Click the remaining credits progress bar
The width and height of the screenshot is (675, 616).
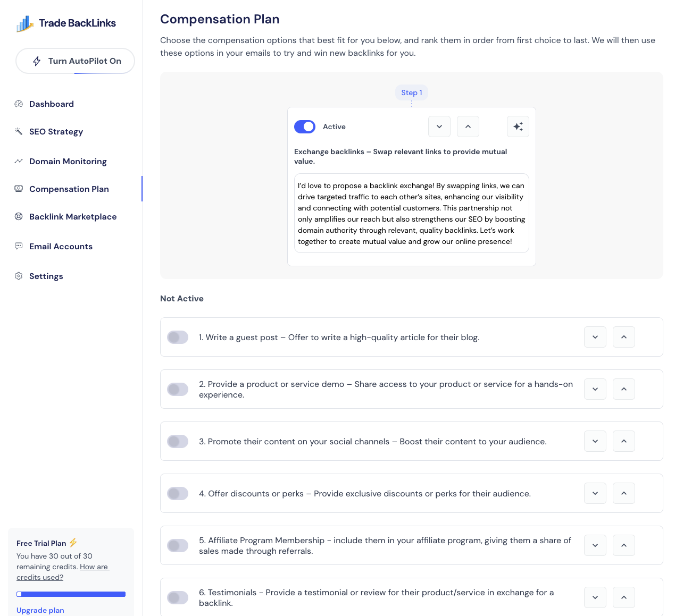tap(71, 594)
